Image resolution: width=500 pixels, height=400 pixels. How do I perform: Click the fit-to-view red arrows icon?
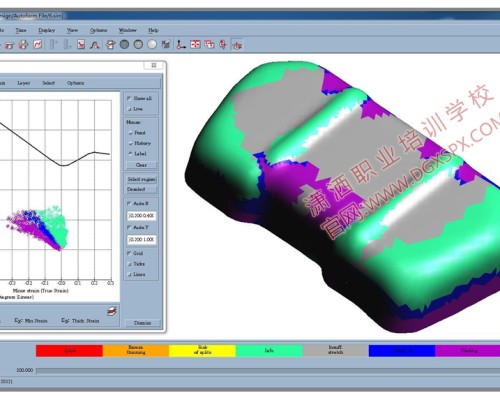[x=195, y=44]
